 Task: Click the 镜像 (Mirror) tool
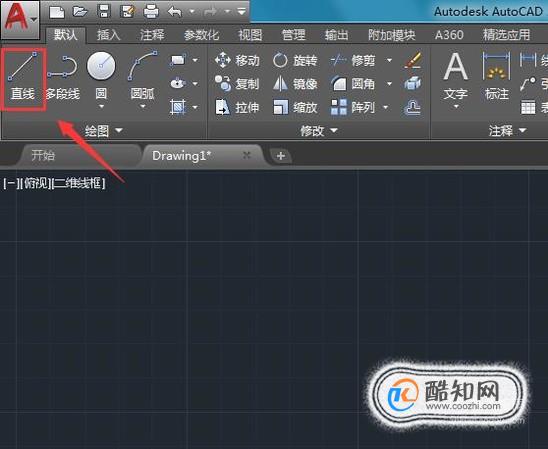click(x=295, y=84)
